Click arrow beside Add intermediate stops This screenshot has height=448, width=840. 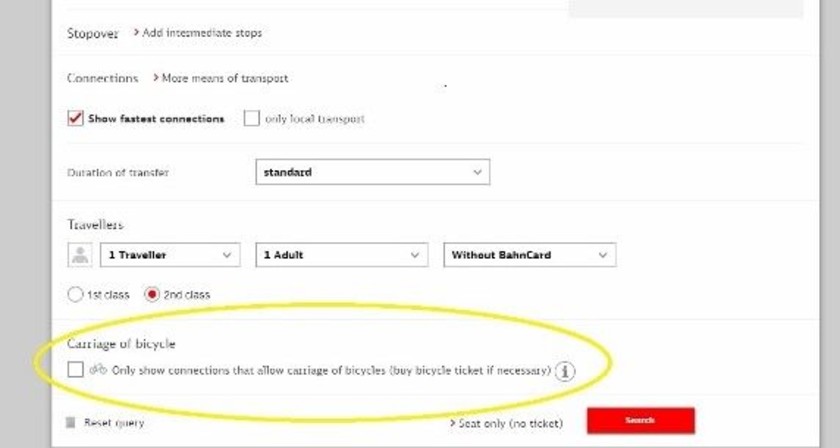(136, 33)
